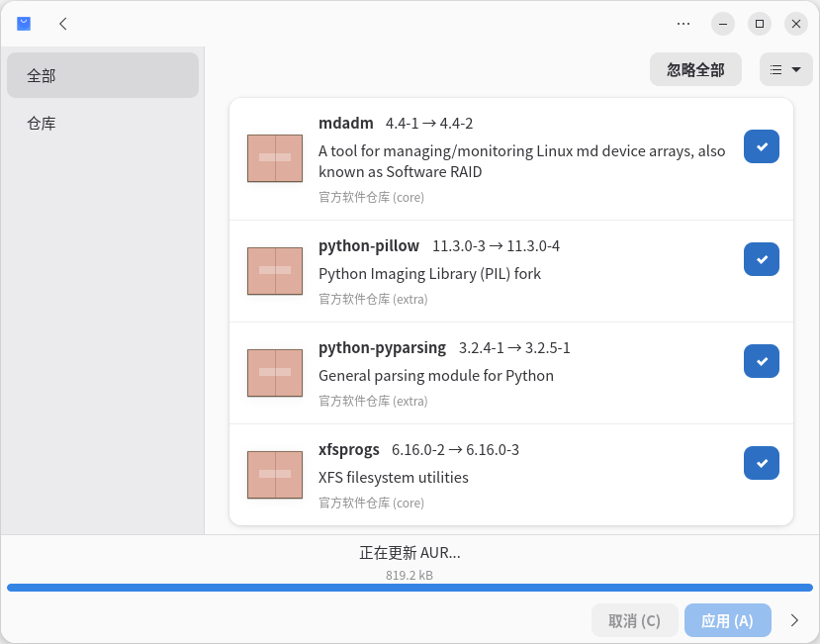Toggle the xfsprogs update checkbox
Viewport: 820px width, 644px height.
point(761,463)
